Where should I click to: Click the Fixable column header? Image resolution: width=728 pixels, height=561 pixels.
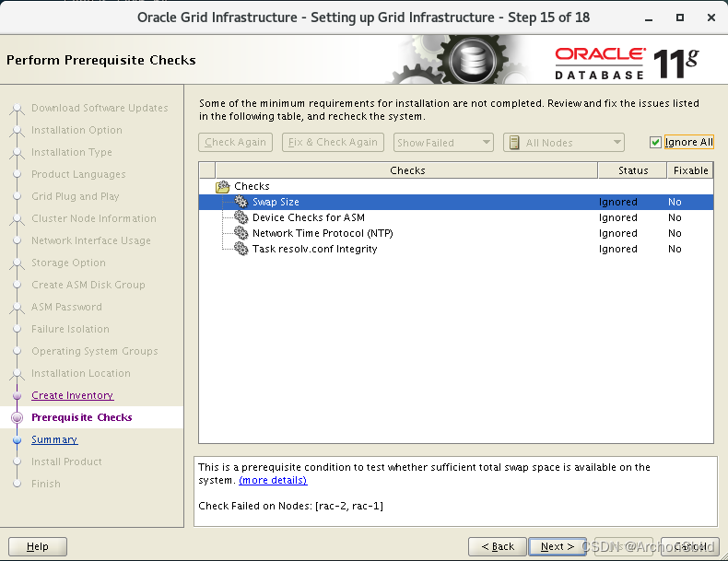(690, 170)
